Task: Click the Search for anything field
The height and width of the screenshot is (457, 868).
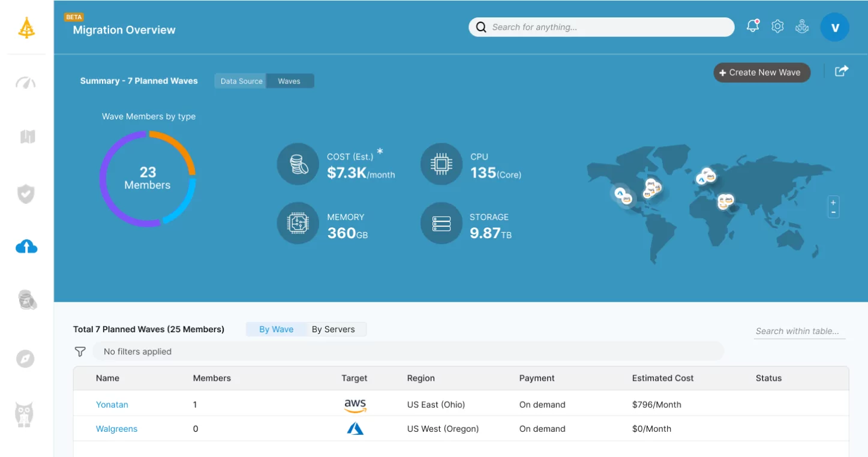Action: click(601, 27)
